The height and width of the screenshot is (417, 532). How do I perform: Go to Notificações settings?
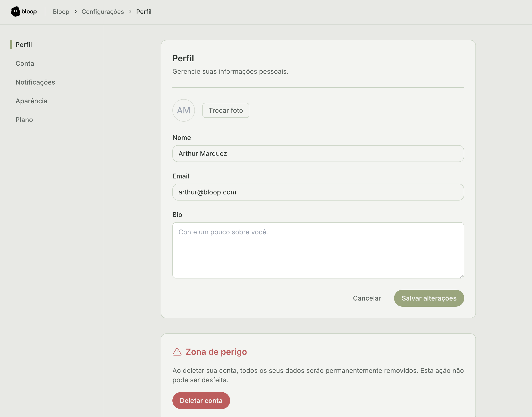[35, 82]
